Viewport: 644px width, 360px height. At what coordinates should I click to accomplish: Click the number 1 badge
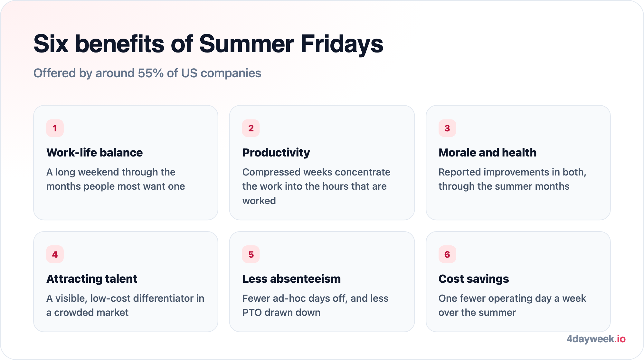tap(55, 128)
